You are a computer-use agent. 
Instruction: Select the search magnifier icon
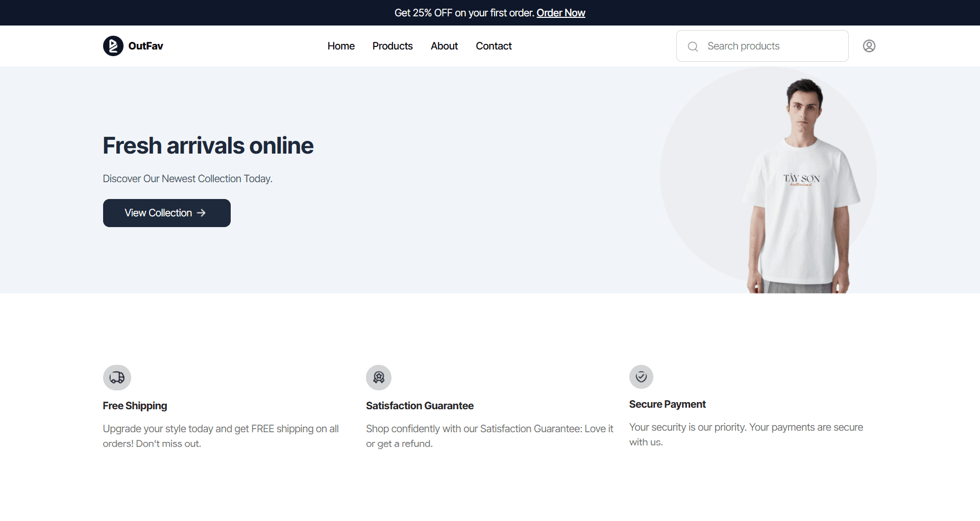(693, 46)
